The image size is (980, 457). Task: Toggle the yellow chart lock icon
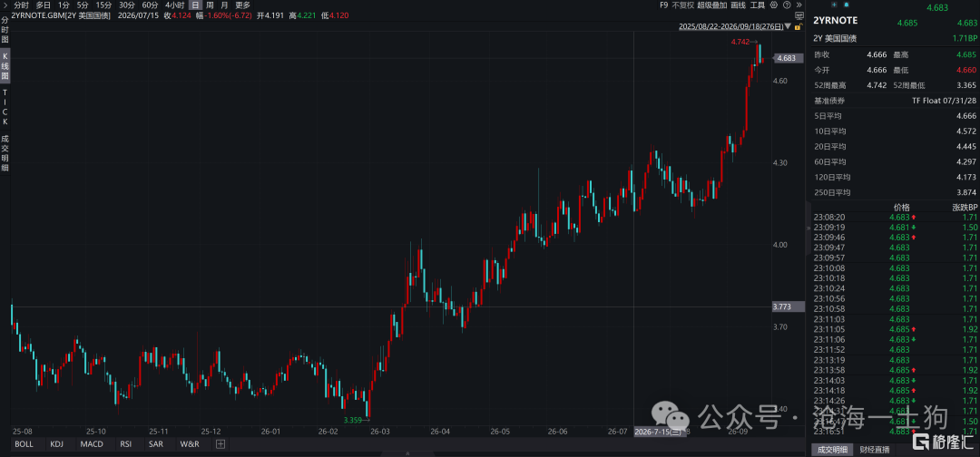pyautogui.click(x=799, y=26)
